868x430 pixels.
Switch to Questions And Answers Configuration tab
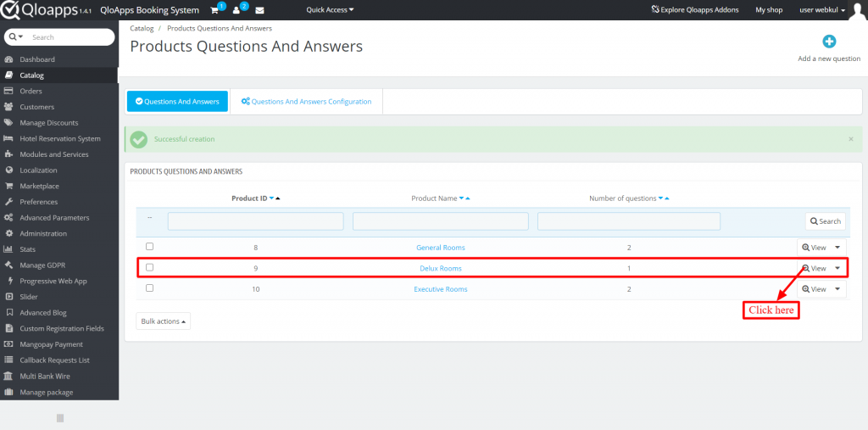306,102
